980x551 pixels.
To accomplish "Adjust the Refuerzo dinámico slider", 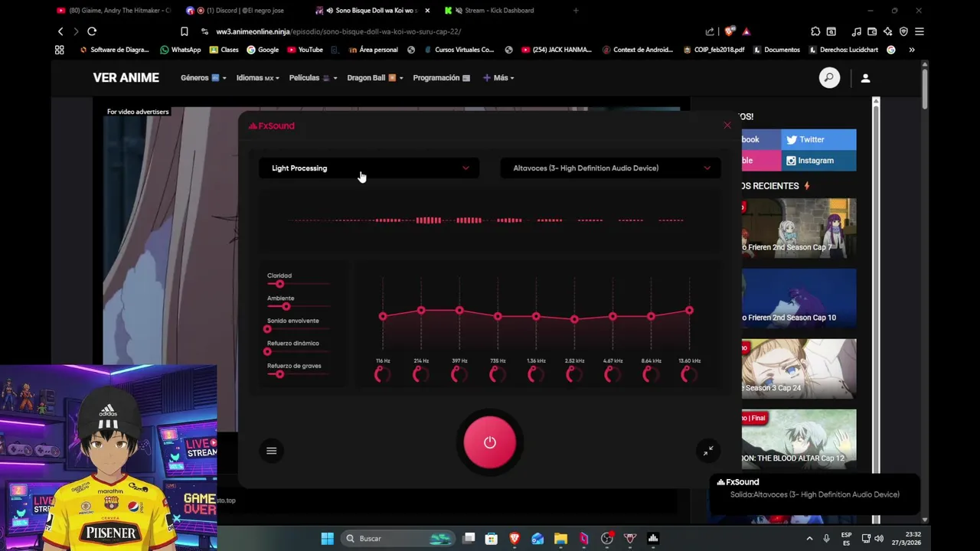I will (x=299, y=352).
